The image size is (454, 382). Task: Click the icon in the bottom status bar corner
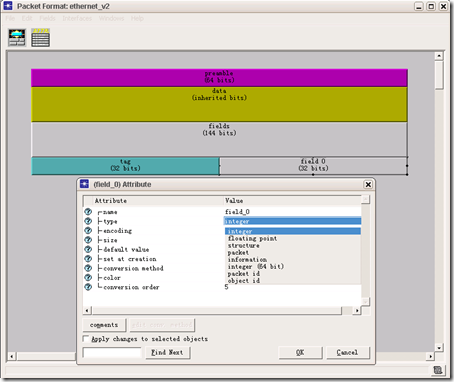pyautogui.click(x=438, y=370)
